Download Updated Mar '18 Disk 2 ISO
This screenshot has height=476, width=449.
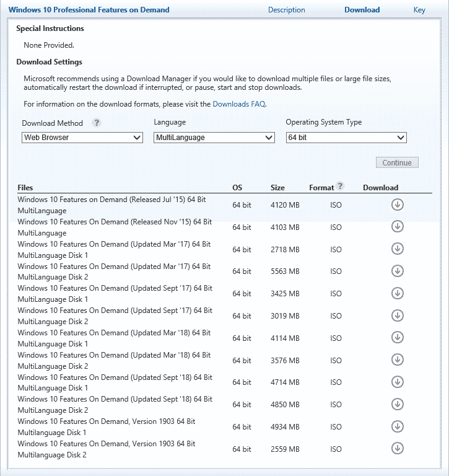[397, 360]
